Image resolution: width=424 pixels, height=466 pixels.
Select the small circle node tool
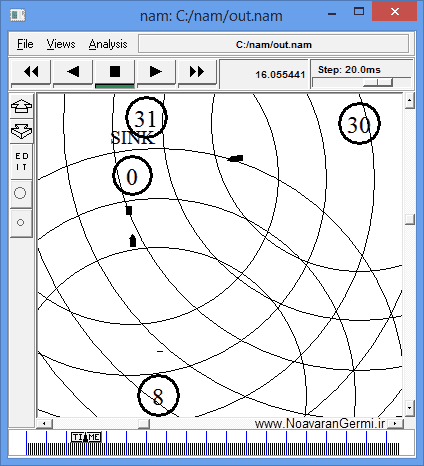(x=20, y=223)
